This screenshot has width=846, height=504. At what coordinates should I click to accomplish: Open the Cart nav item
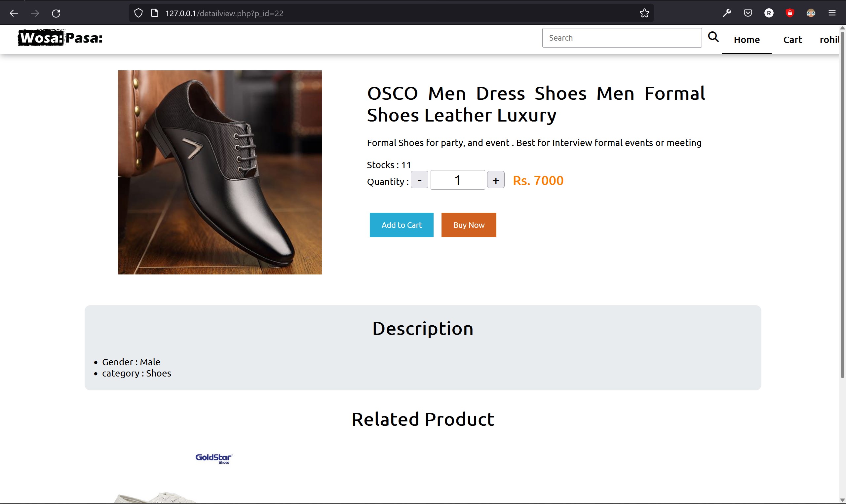click(x=792, y=40)
